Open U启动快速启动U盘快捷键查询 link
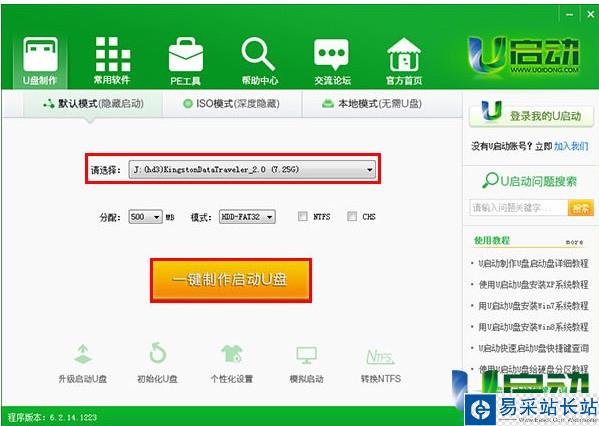Image resolution: width=599 pixels, height=426 pixels. coord(533,348)
